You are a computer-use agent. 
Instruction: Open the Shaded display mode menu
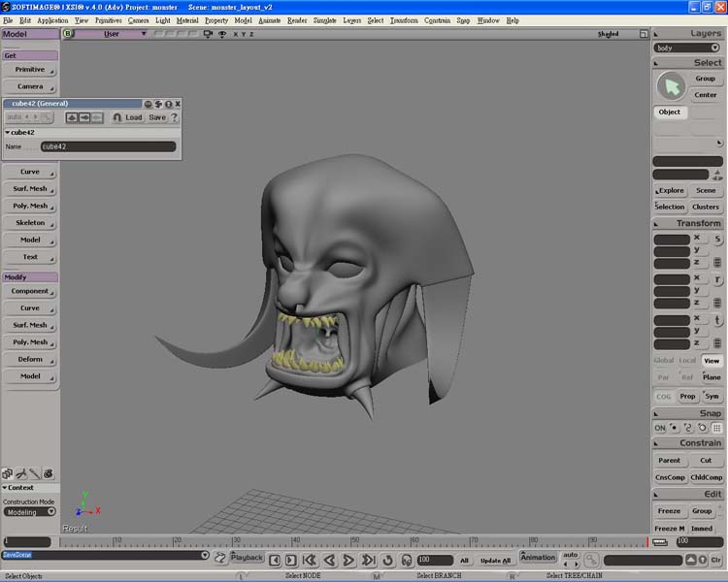click(x=608, y=34)
